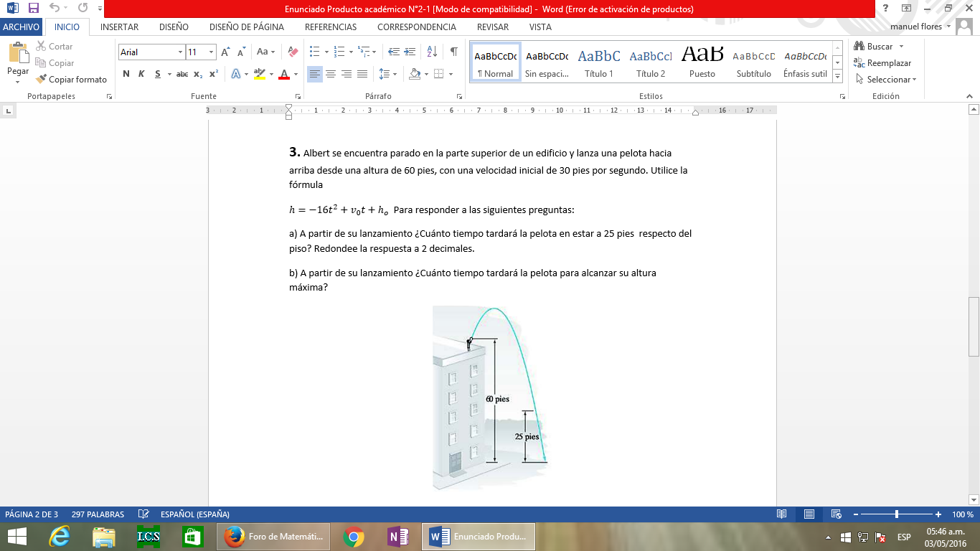Toggle strikethrough formatting (abc)
This screenshot has height=551, width=980.
coord(182,74)
